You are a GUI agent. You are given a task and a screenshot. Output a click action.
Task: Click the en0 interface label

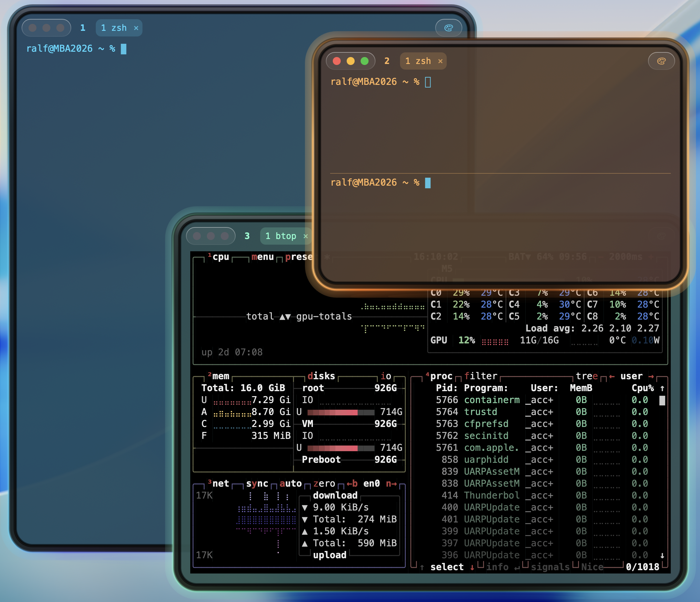(372, 483)
